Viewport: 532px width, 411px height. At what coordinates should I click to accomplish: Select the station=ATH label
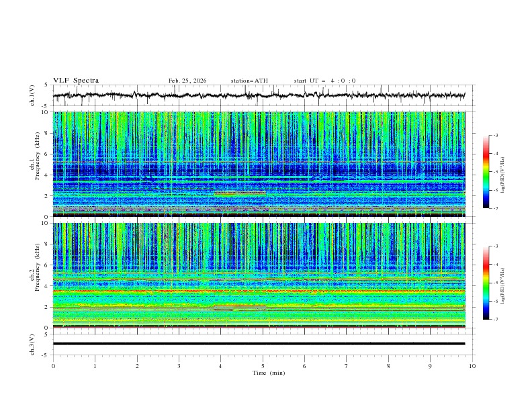249,81
